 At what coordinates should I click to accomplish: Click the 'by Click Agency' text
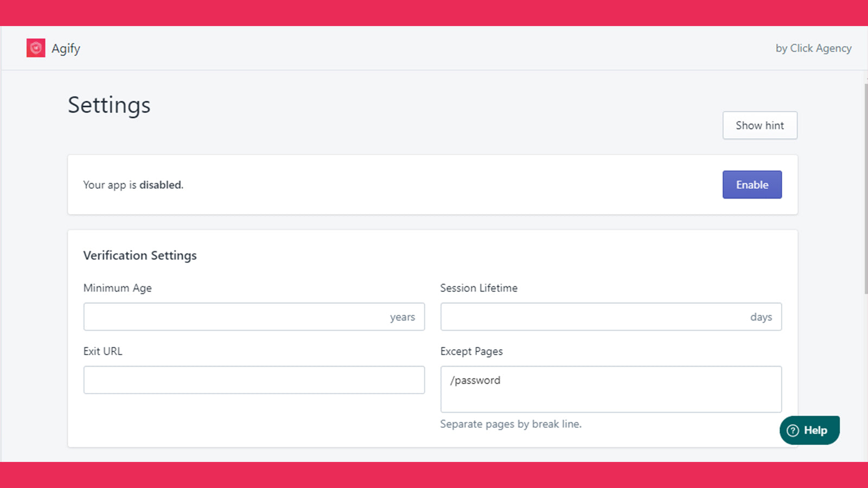point(813,48)
